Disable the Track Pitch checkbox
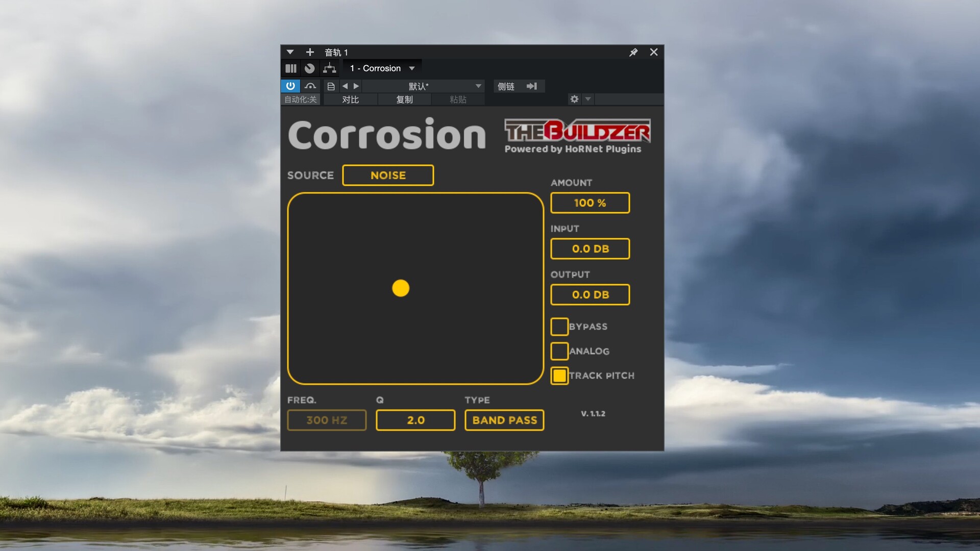The width and height of the screenshot is (980, 551). click(559, 375)
